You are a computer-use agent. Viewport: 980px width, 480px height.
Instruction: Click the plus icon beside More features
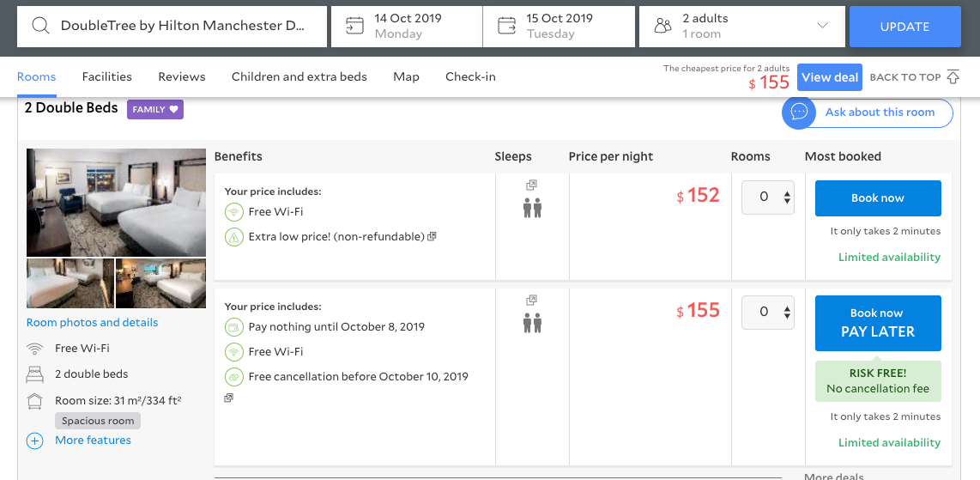[x=34, y=441]
